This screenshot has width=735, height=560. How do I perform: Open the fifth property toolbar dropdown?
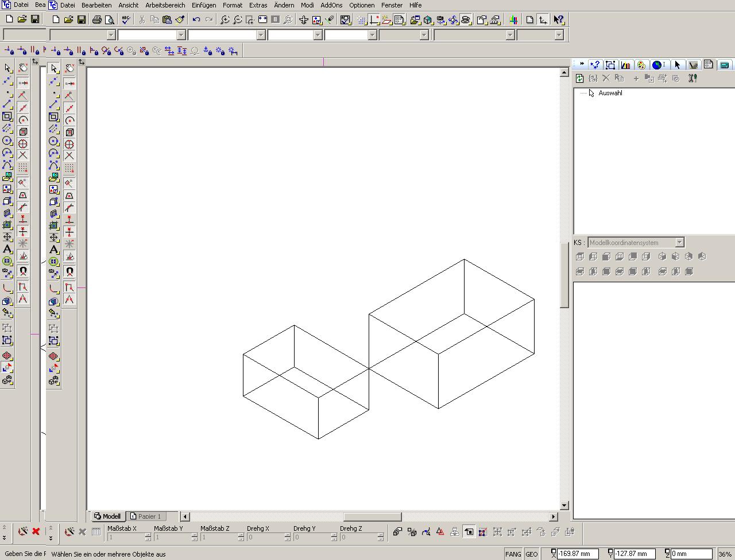pos(372,35)
